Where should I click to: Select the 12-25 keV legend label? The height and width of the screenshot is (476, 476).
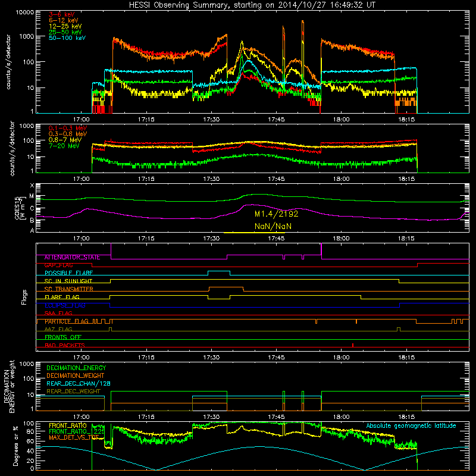[x=65, y=26]
